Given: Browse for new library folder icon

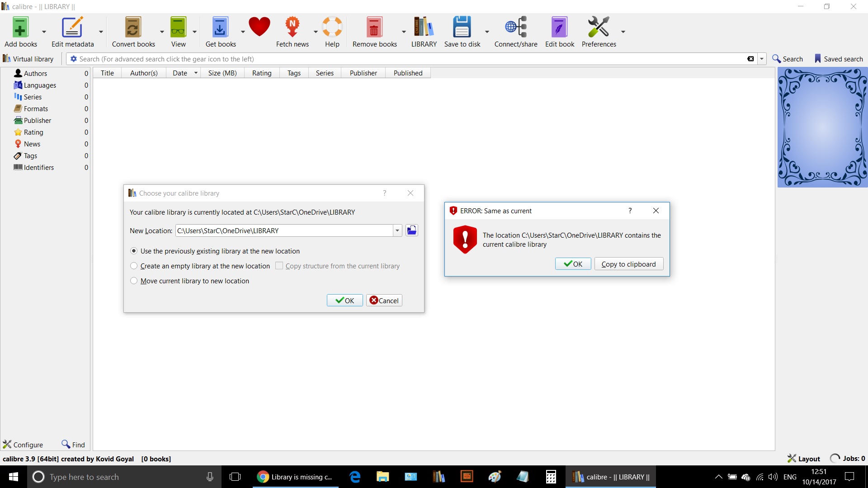Looking at the screenshot, I should (411, 230).
